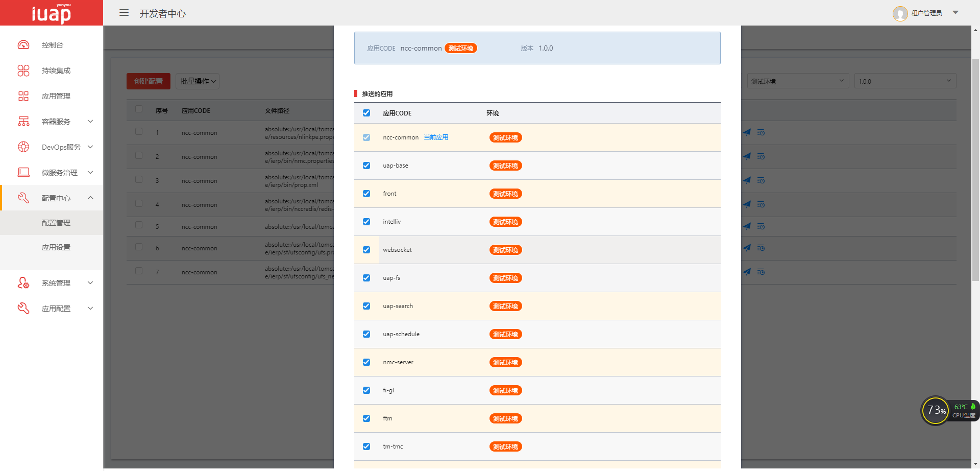The height and width of the screenshot is (471, 980).
Task: Click the push icon for row 1
Action: pos(747,132)
